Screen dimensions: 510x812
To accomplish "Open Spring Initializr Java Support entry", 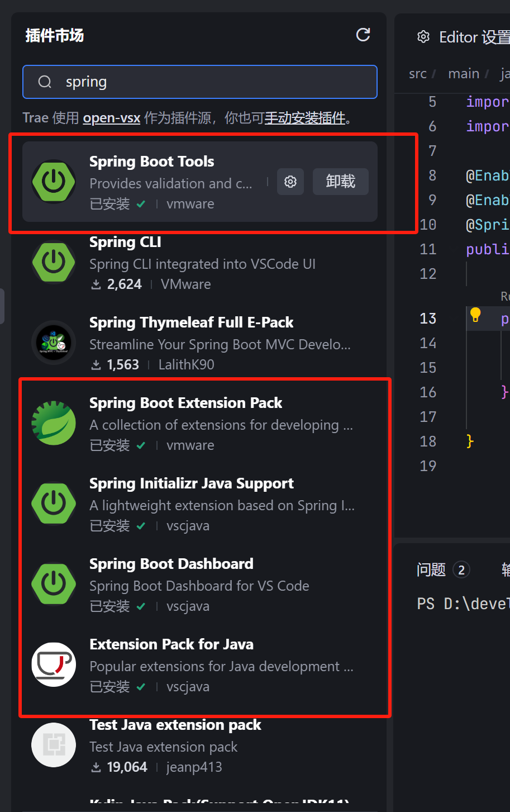I will click(200, 504).
